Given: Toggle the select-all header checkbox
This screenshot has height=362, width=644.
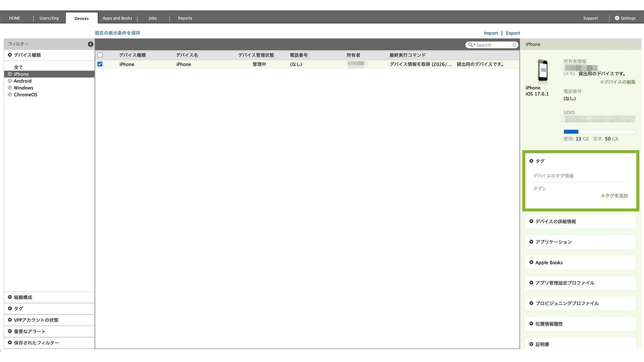Looking at the screenshot, I should tap(100, 55).
